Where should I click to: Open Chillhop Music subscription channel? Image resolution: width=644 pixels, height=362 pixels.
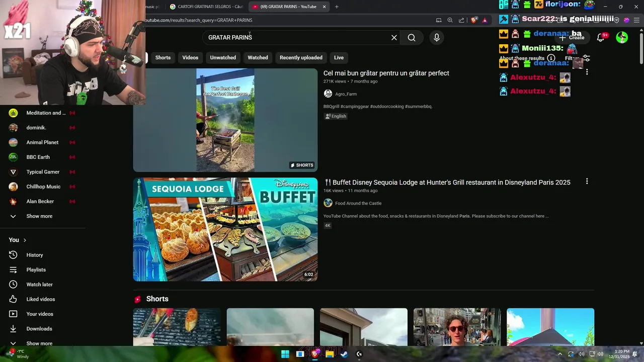tap(42, 187)
